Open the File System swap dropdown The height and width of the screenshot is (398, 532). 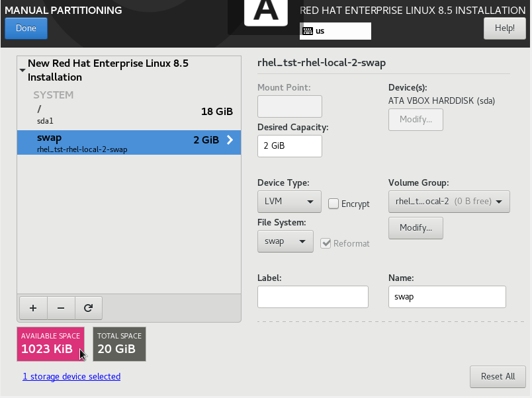point(285,241)
